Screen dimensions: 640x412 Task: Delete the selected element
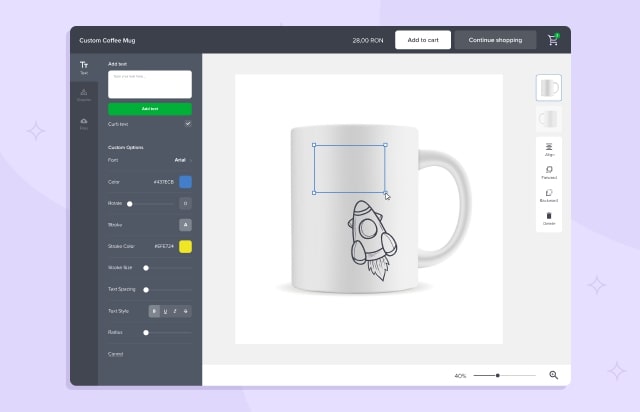click(549, 217)
